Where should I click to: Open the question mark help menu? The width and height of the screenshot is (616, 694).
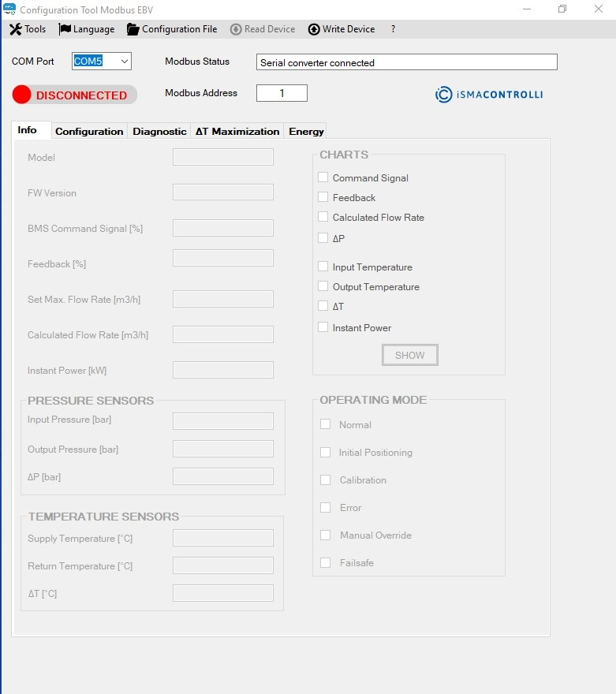[x=393, y=29]
